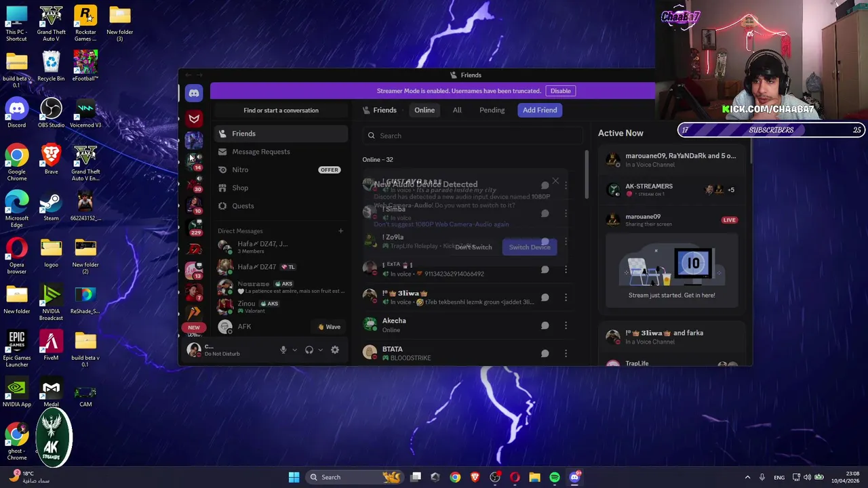This screenshot has width=868, height=488.
Task: Open Medal desktop shortcut
Action: [51, 392]
